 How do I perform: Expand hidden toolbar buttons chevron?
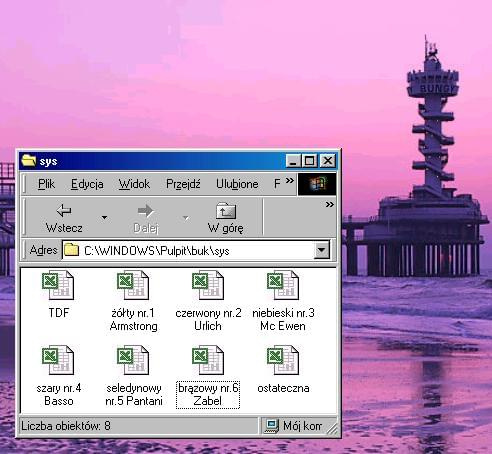click(329, 204)
